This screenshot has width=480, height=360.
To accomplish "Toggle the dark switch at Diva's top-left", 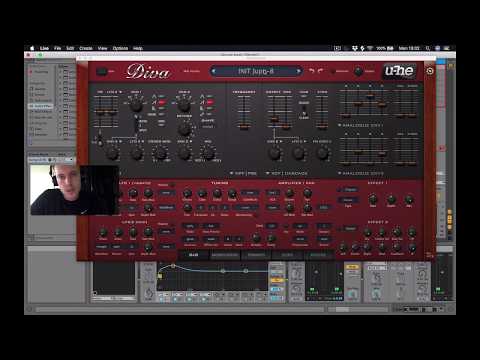I will pos(101,71).
